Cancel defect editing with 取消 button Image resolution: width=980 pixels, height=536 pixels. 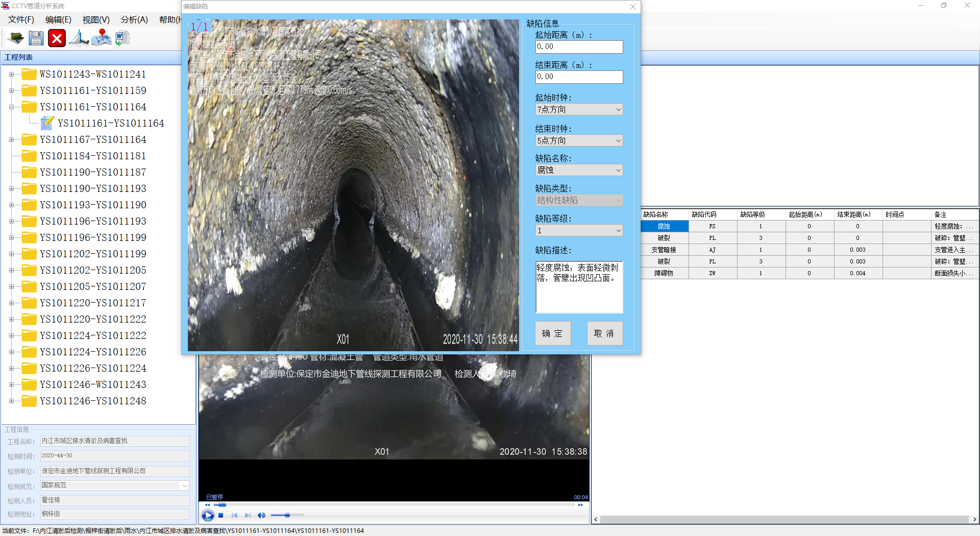[604, 333]
